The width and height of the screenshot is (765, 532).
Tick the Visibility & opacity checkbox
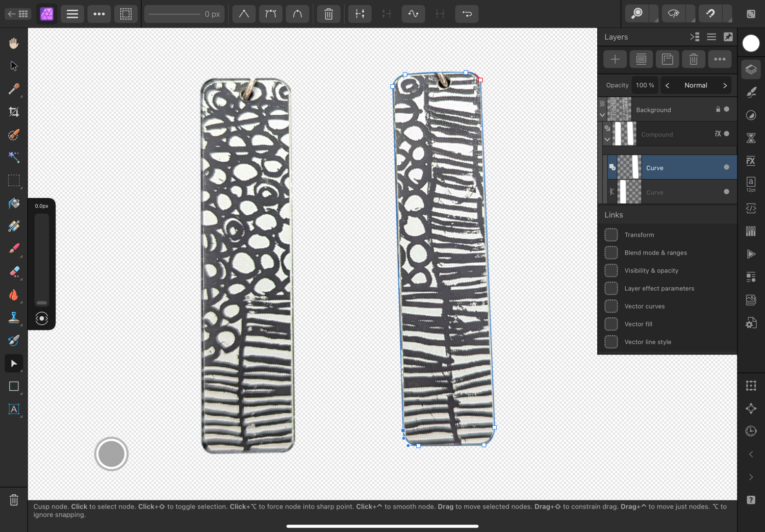(611, 270)
